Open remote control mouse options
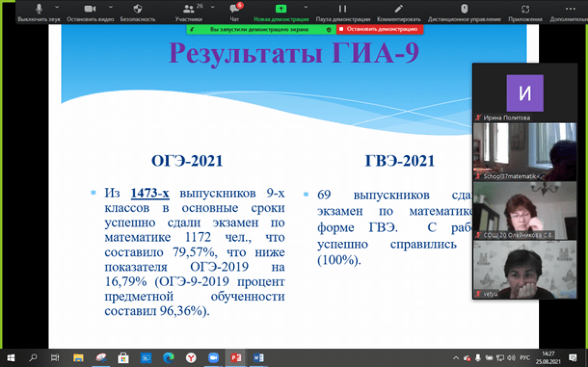 pyautogui.click(x=464, y=9)
